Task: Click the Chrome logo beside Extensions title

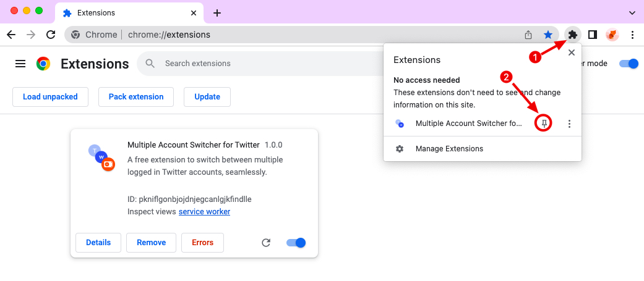Action: [43, 64]
